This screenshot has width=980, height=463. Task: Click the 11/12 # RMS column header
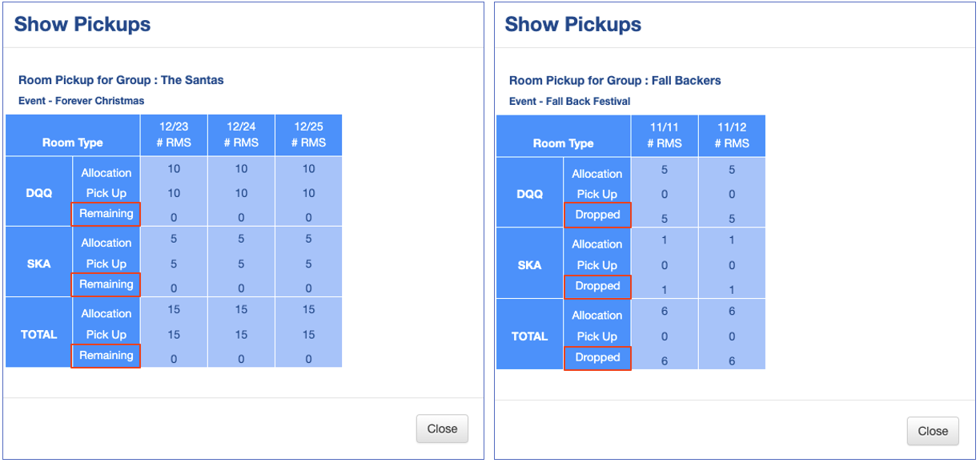[732, 135]
